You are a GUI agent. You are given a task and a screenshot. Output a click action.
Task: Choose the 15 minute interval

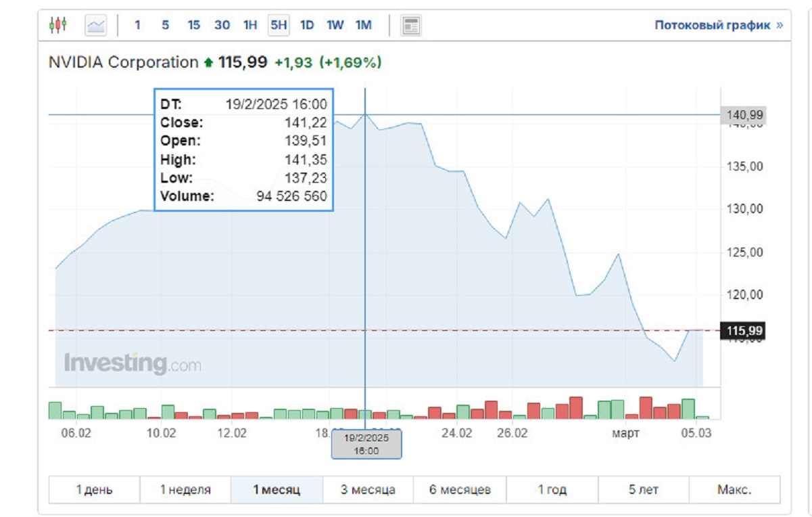pyautogui.click(x=193, y=26)
